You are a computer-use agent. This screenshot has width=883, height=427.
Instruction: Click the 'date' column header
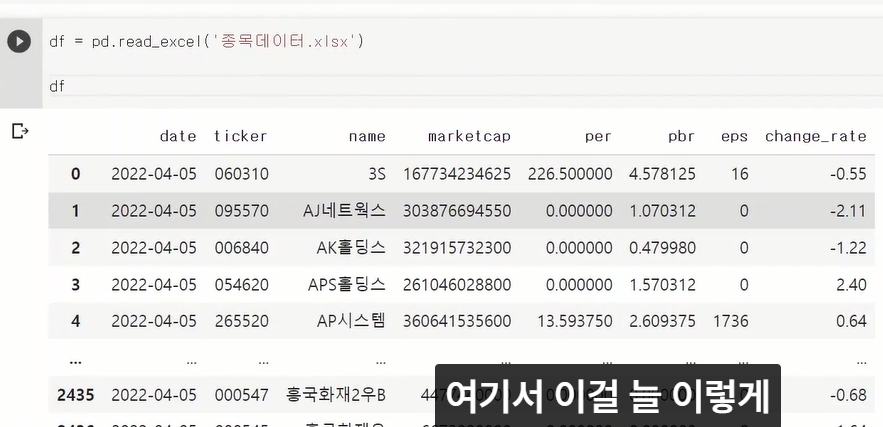178,136
